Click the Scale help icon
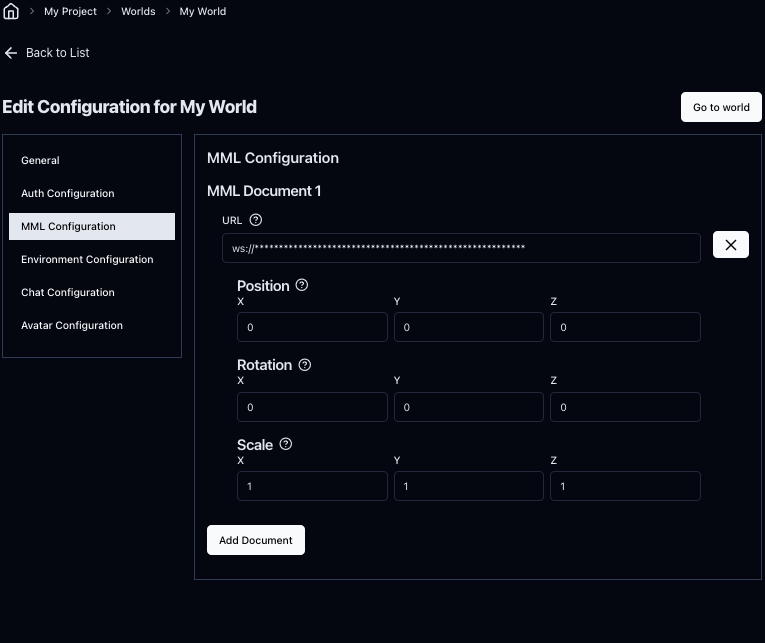 click(x=286, y=444)
